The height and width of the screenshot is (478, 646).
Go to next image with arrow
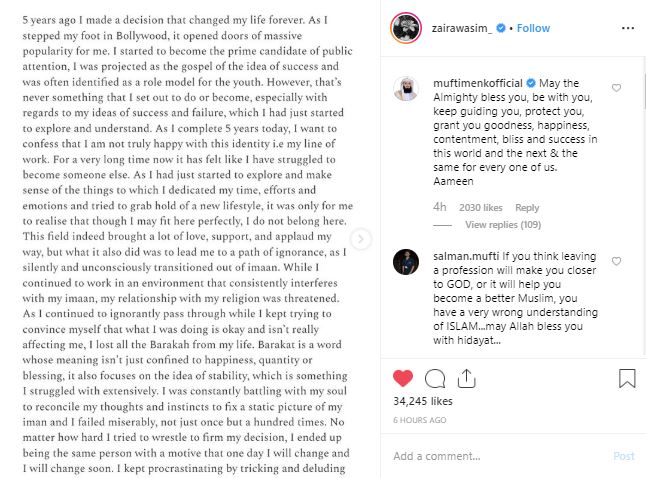point(361,239)
